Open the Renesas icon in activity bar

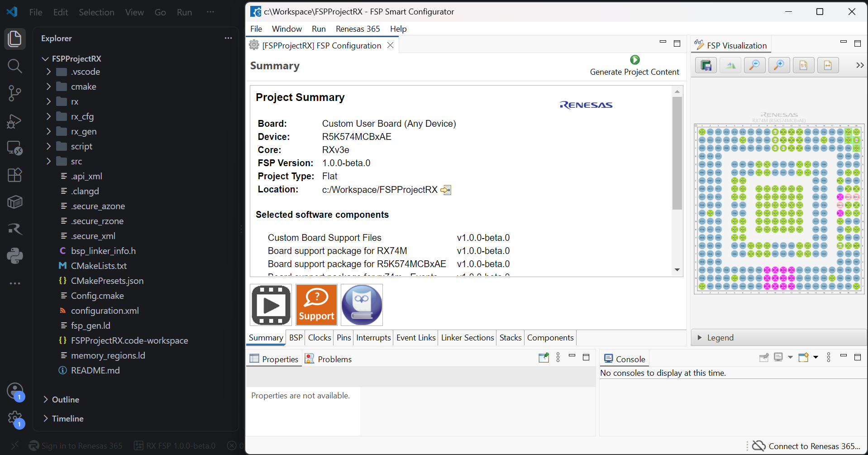(x=15, y=229)
